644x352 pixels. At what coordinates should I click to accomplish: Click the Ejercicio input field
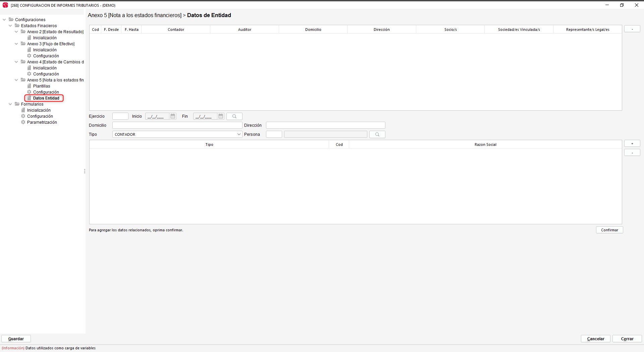(120, 116)
